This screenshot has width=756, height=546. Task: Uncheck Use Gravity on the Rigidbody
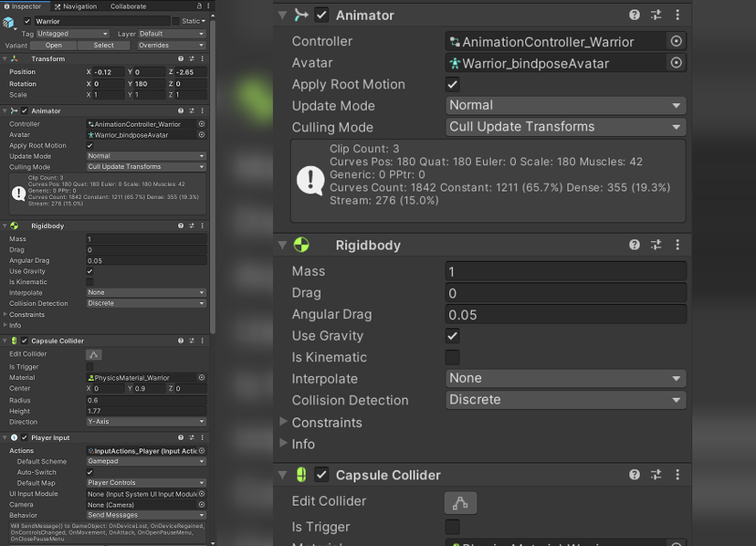click(x=452, y=335)
